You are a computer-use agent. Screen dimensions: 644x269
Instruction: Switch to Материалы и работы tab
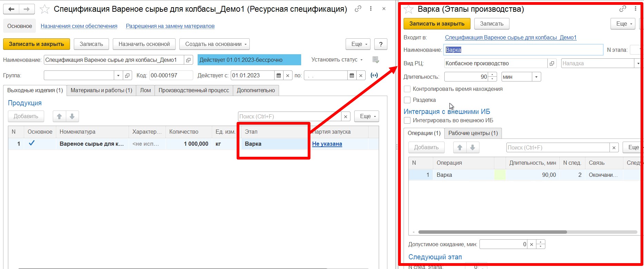pos(101,90)
